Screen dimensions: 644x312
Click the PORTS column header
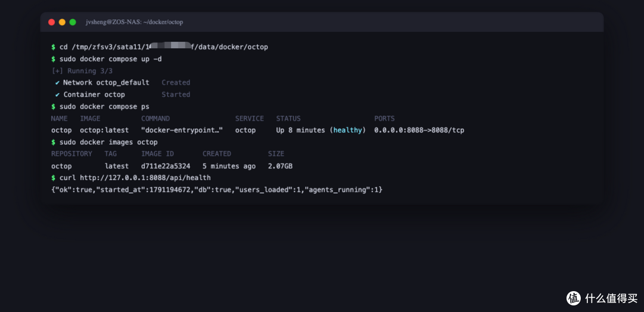385,118
